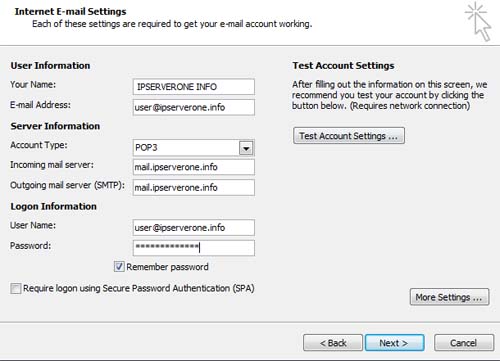
Task: Click the Incoming mail server field
Action: point(194,167)
